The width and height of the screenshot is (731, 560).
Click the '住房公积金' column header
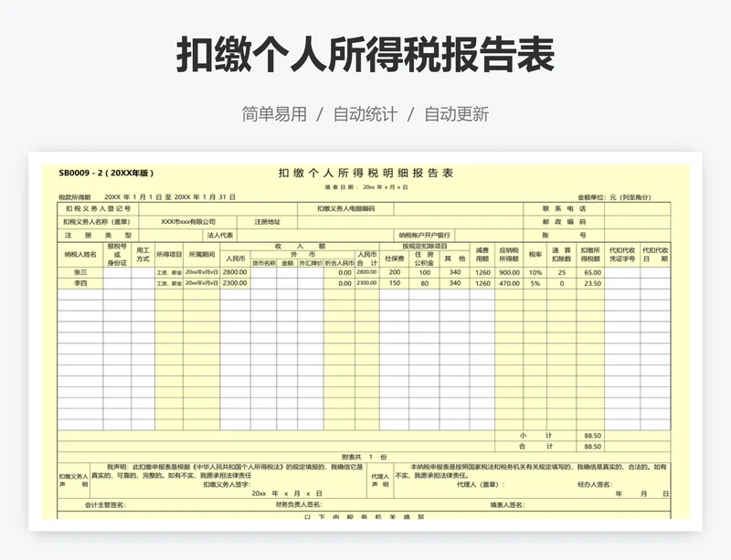coord(424,259)
